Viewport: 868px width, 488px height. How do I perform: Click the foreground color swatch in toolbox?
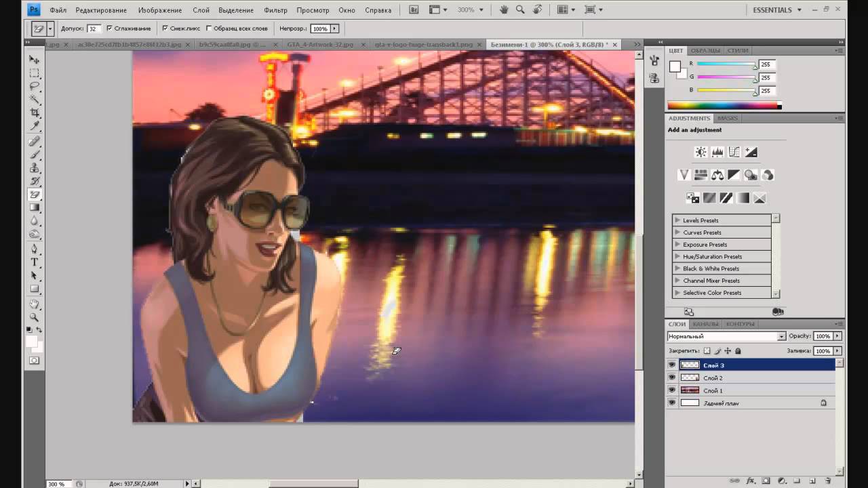click(32, 342)
